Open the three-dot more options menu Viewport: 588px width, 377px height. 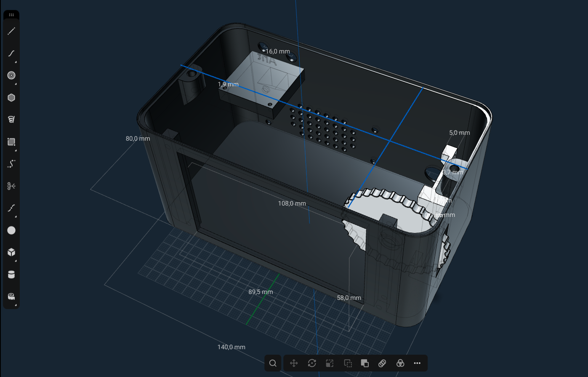click(x=417, y=363)
